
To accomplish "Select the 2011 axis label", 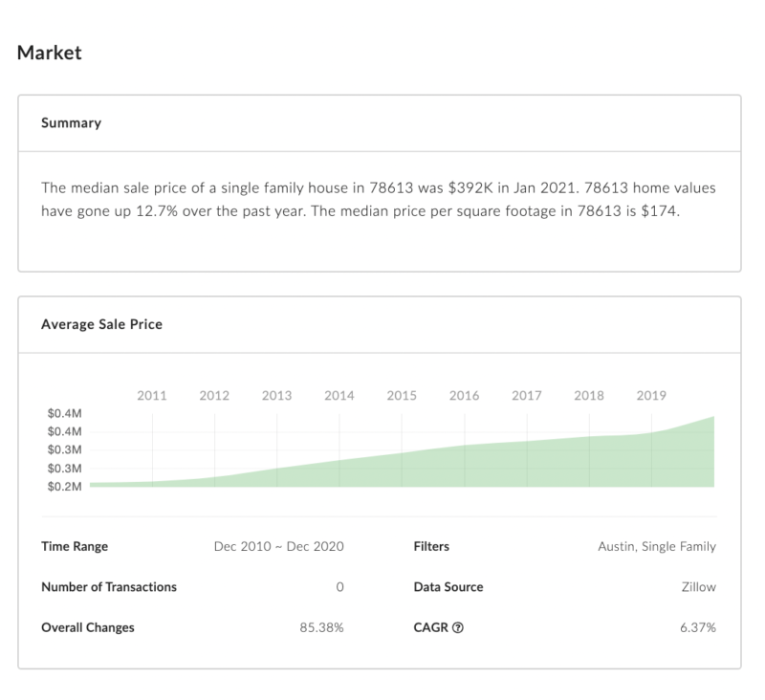I will (x=153, y=394).
